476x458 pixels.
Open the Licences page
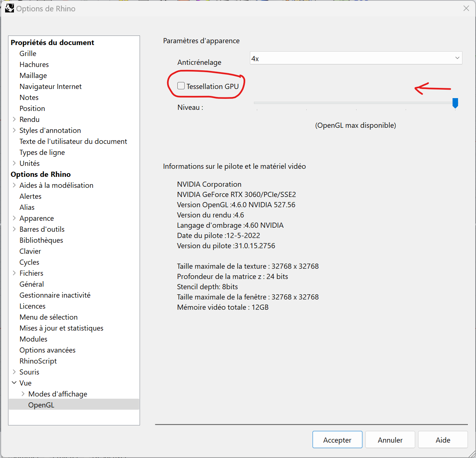tap(32, 306)
